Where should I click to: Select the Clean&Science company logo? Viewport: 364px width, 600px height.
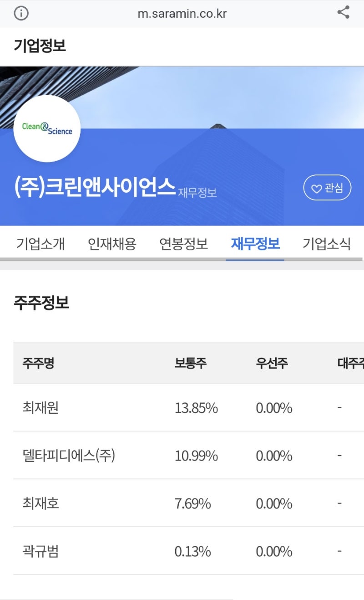[48, 129]
